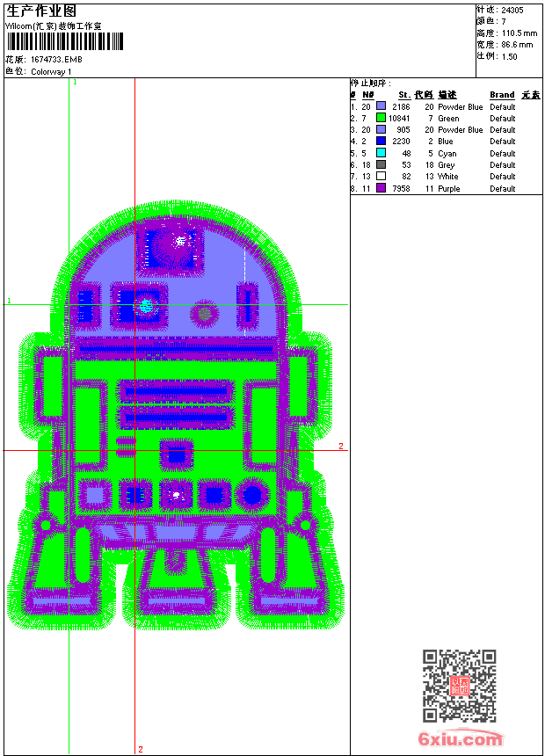Viewport: 545px width, 756px height.
Task: Click the stitch count '2186' in row 1
Action: tap(401, 107)
